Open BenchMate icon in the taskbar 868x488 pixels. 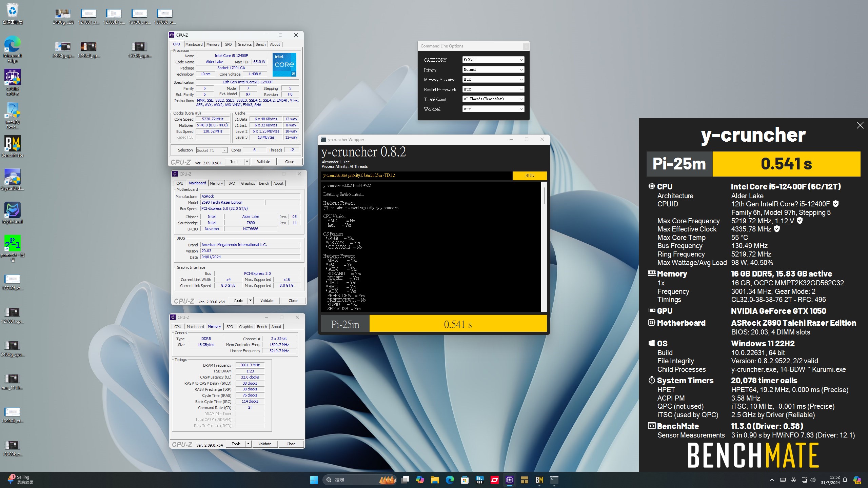coord(539,480)
